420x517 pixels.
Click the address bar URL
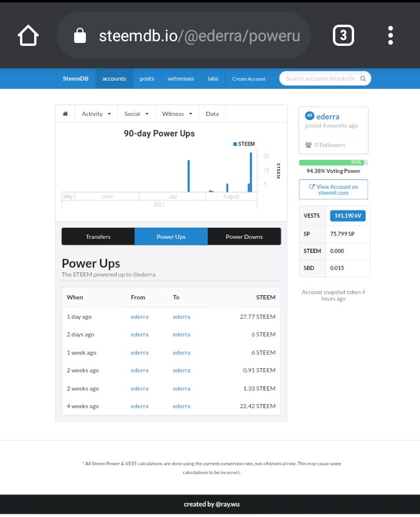pyautogui.click(x=199, y=36)
